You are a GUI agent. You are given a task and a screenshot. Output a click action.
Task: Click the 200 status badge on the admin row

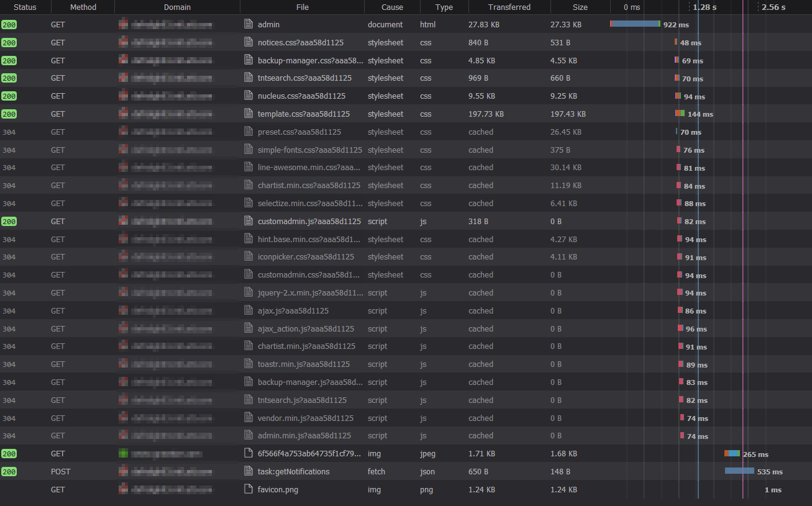click(x=8, y=24)
